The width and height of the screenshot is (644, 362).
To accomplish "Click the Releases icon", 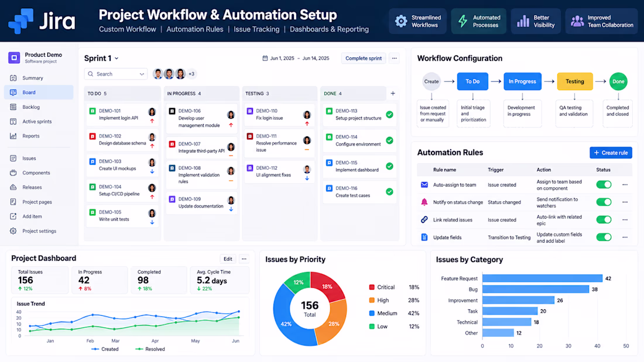I will 13,187.
